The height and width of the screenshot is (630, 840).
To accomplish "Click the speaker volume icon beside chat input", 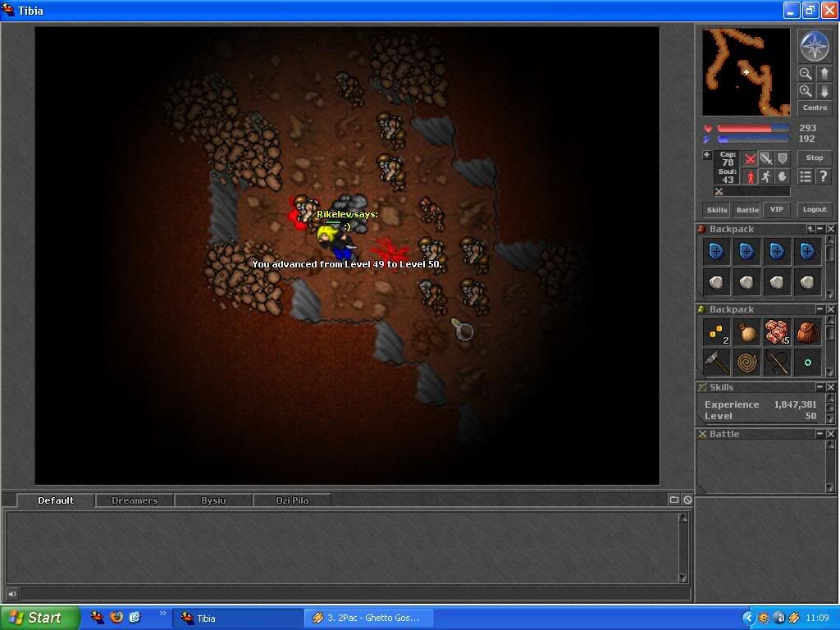I will point(11,594).
